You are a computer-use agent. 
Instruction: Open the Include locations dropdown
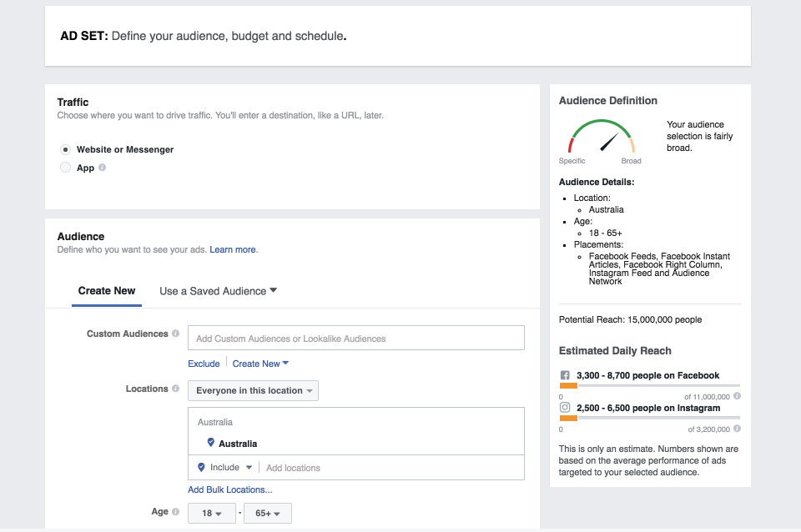point(225,467)
